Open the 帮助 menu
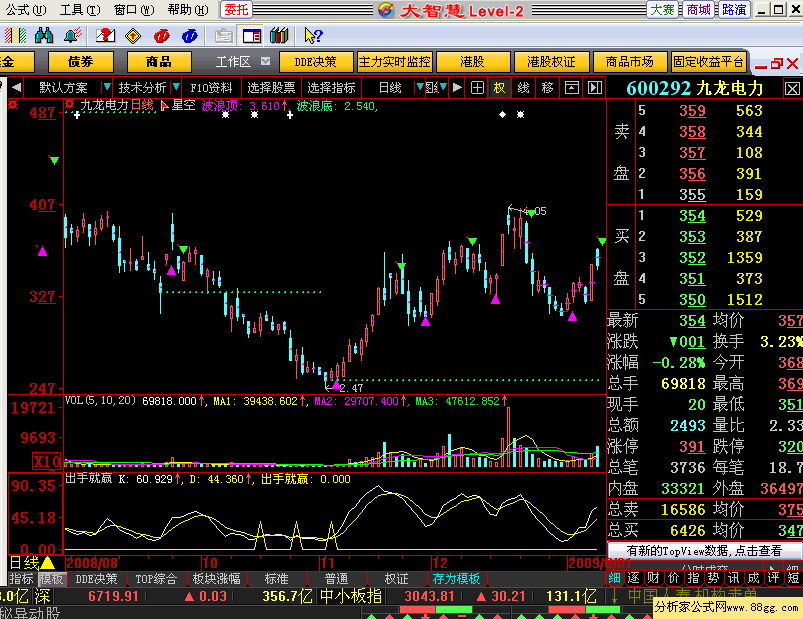Viewport: 803px width, 619px height. pyautogui.click(x=188, y=10)
